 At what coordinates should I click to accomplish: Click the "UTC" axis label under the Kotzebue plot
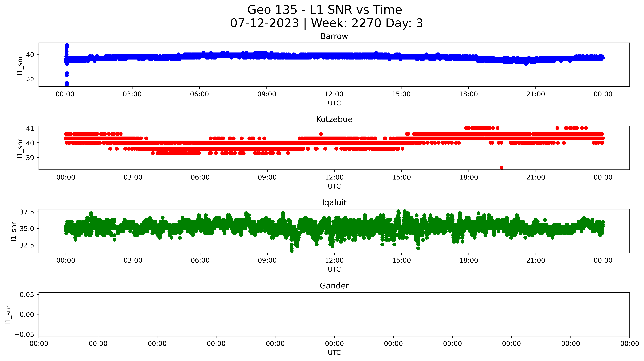[334, 186]
